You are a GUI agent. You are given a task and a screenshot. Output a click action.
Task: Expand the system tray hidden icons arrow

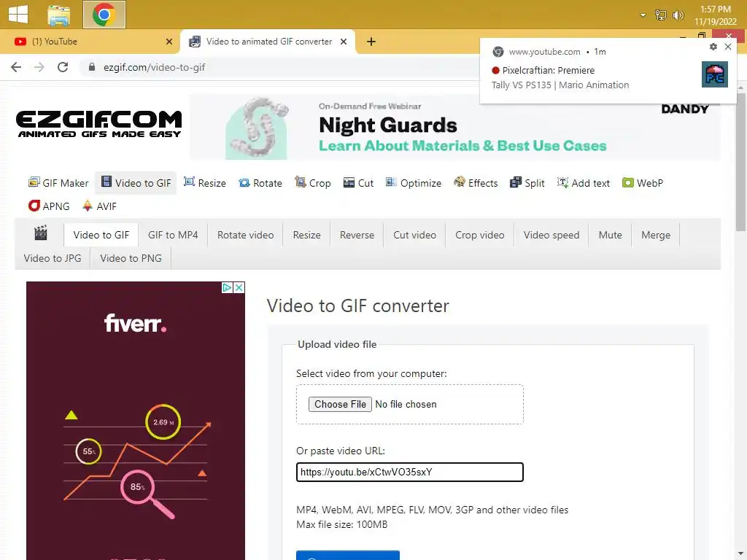[x=643, y=15]
